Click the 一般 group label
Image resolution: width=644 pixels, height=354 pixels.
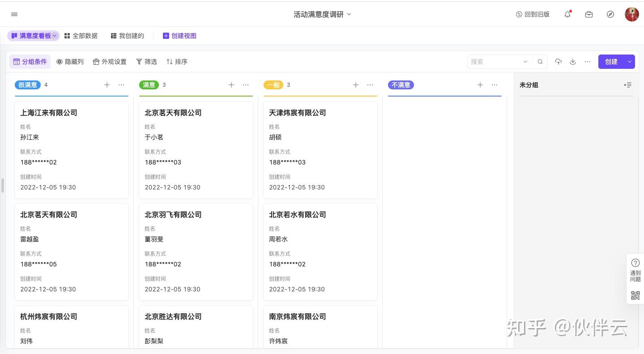[273, 85]
